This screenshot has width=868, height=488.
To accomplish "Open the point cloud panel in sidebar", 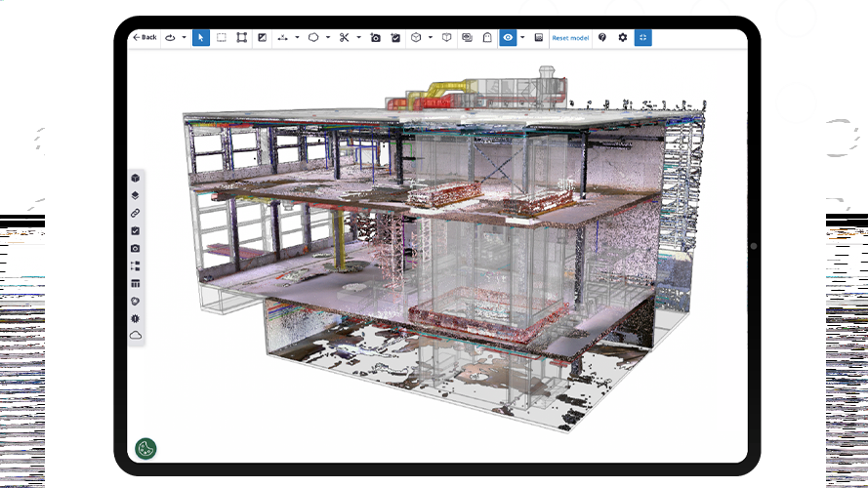I will coord(136,336).
